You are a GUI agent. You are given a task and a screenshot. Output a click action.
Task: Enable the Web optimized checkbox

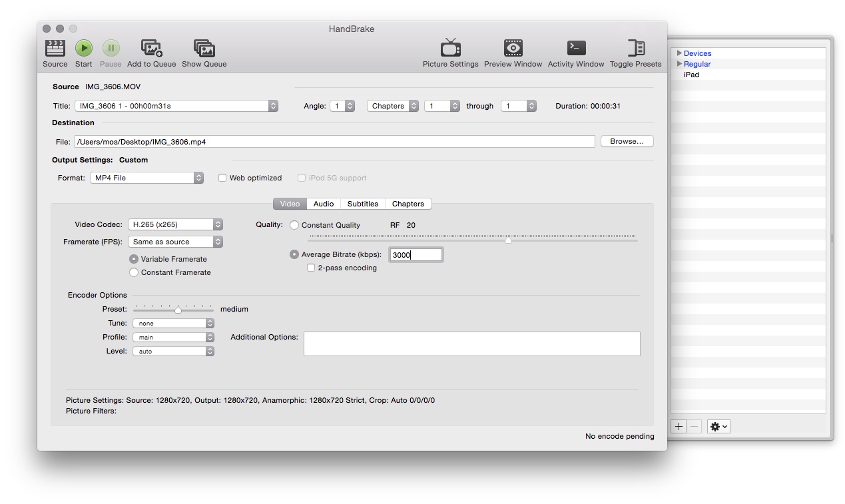222,178
